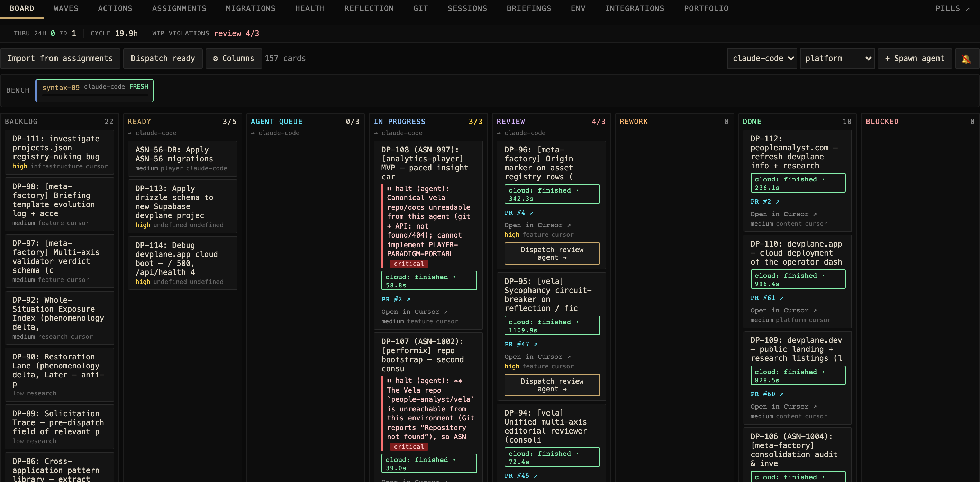
Task: Open backlog card DP-111 projects.json bug
Action: (x=60, y=152)
